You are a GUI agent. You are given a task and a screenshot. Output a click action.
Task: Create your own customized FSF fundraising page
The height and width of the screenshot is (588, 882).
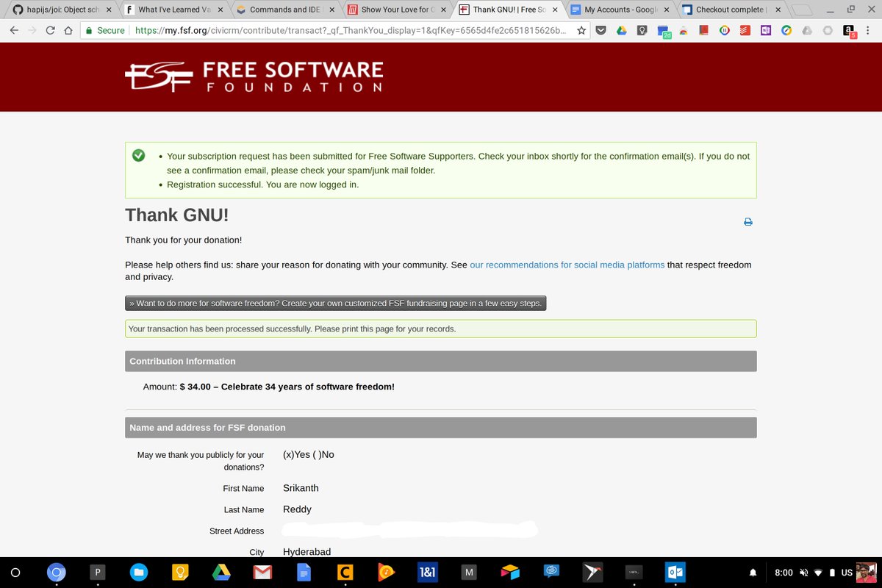tap(336, 303)
